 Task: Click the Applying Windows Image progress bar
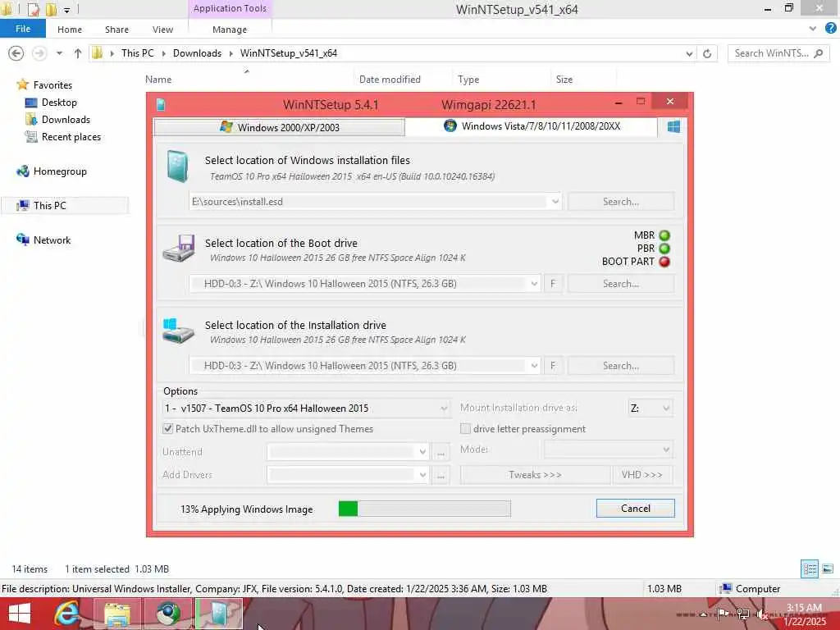[x=424, y=509]
